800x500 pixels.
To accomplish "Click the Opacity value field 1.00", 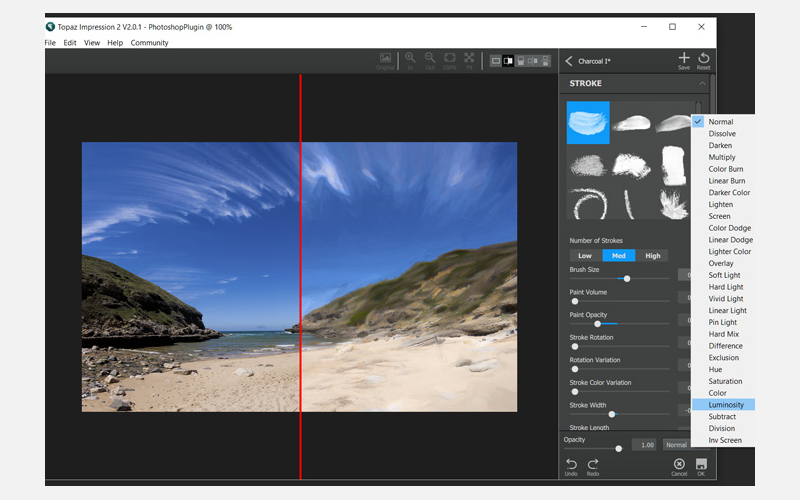I will click(644, 445).
